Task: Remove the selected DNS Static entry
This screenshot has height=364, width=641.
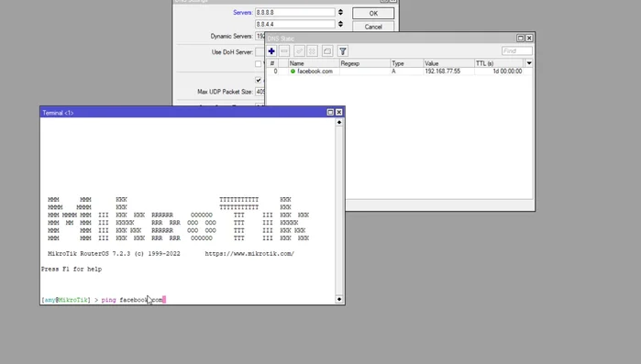Action: pos(284,51)
